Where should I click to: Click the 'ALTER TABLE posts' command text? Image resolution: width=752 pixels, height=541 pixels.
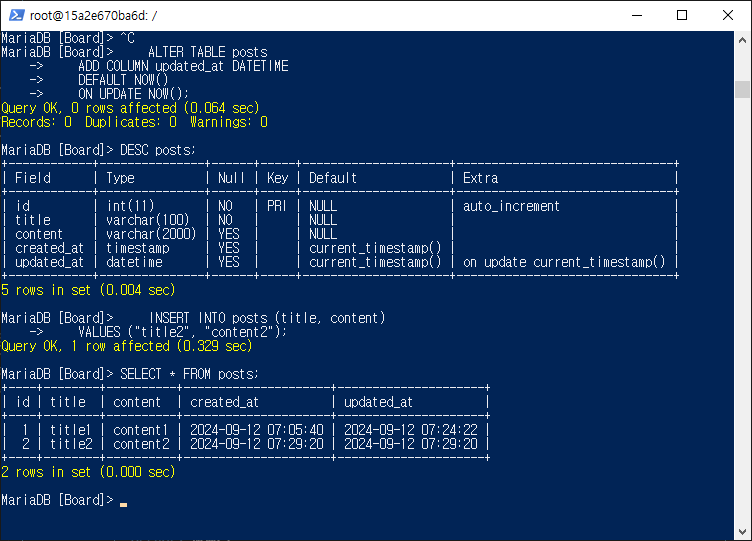pyautogui.click(x=208, y=52)
